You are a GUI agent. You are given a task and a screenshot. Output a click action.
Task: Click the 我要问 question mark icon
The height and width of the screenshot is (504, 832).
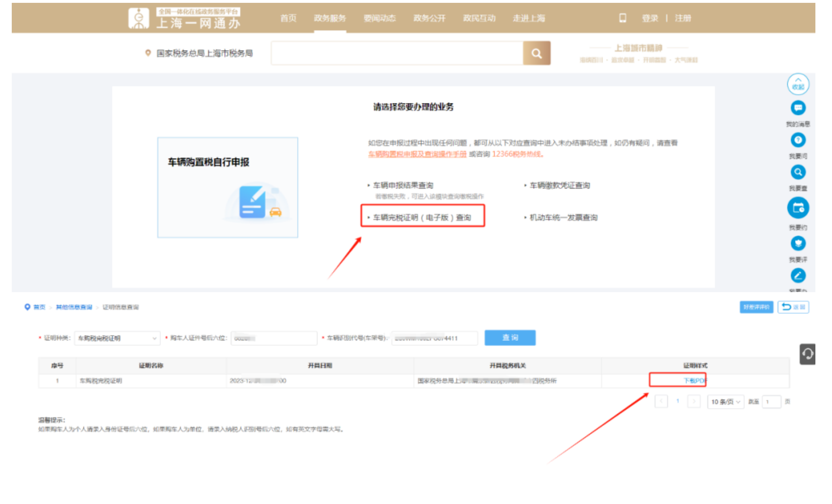pyautogui.click(x=797, y=140)
